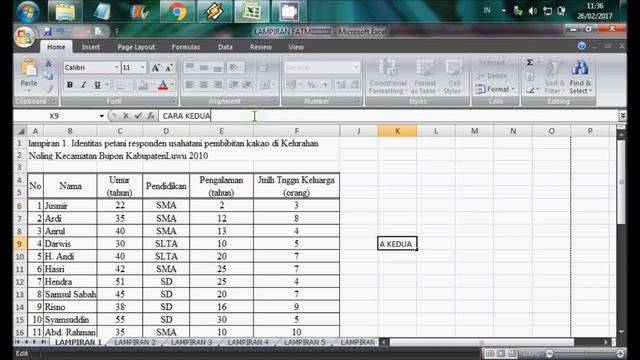Switch to Normal view icon

[x=490, y=353]
